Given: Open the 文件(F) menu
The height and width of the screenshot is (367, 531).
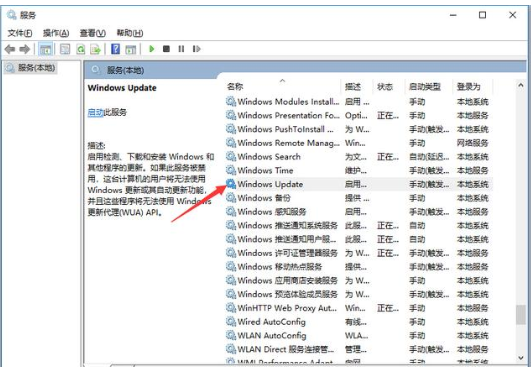Looking at the screenshot, I should point(20,33).
